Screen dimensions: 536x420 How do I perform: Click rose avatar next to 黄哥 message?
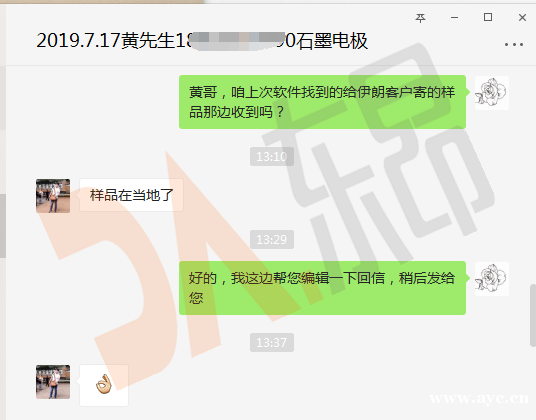pyautogui.click(x=492, y=93)
